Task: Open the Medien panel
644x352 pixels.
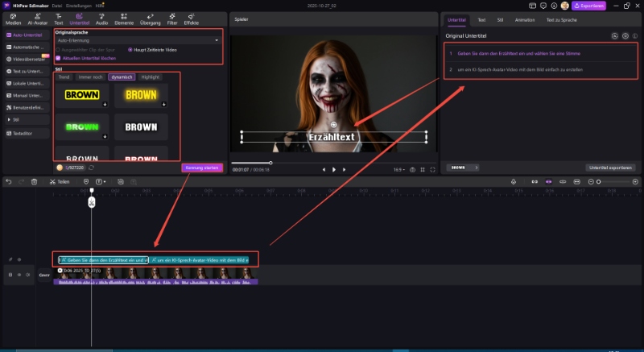Action: click(x=13, y=19)
